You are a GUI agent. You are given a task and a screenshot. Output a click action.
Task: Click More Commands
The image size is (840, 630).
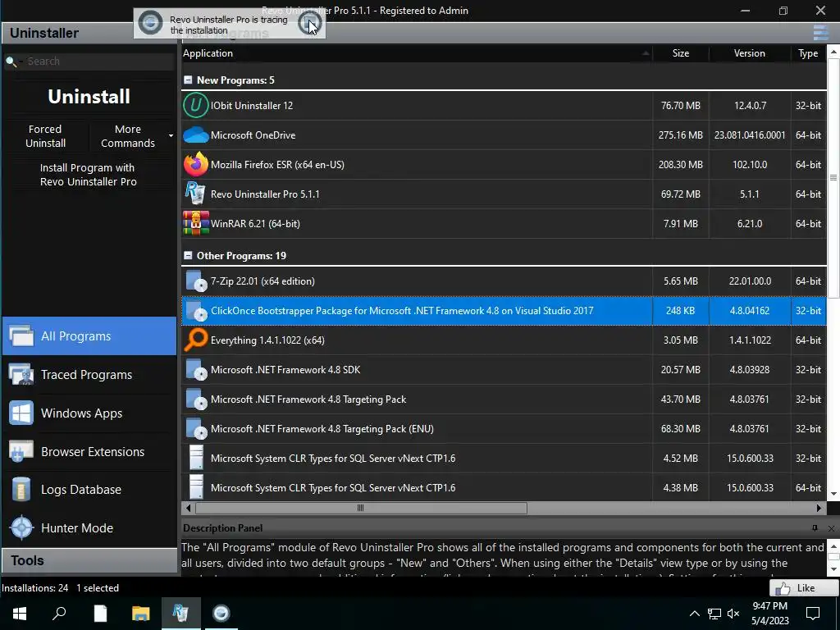point(127,136)
